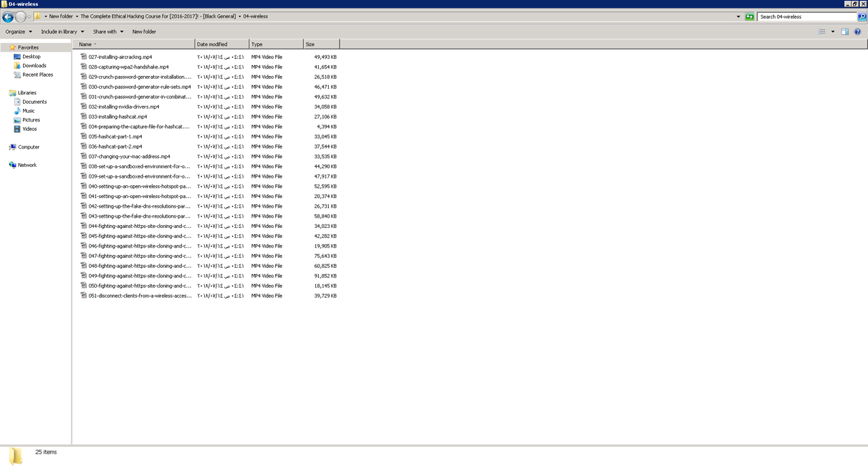
Task: Click inside the Search 04-wireless field
Action: [807, 17]
